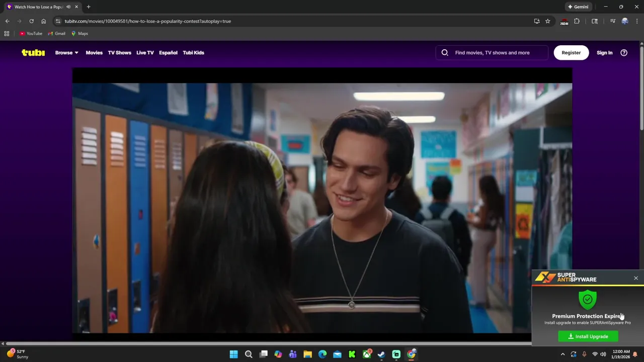Open Tubi Kids
This screenshot has width=644, height=362.
coord(193,52)
